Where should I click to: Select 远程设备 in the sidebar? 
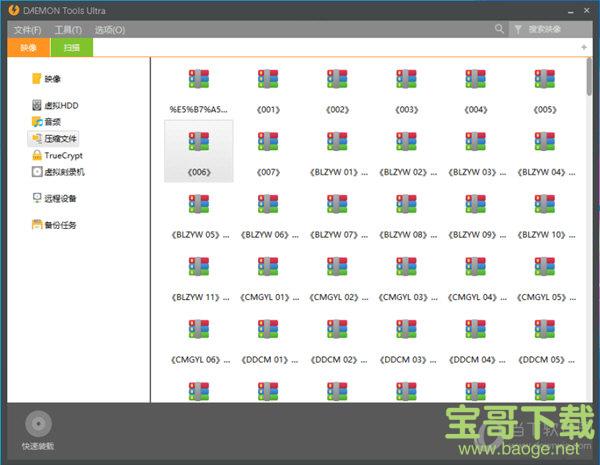[x=54, y=198]
